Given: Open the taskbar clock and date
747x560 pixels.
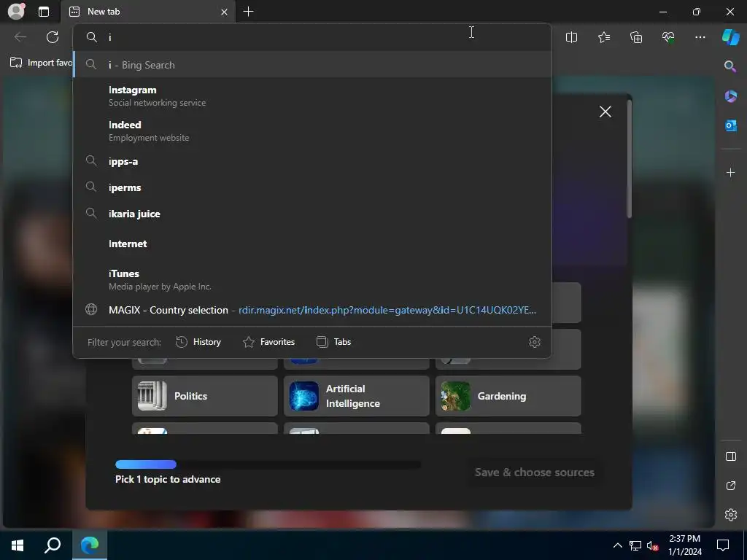Looking at the screenshot, I should 684,545.
